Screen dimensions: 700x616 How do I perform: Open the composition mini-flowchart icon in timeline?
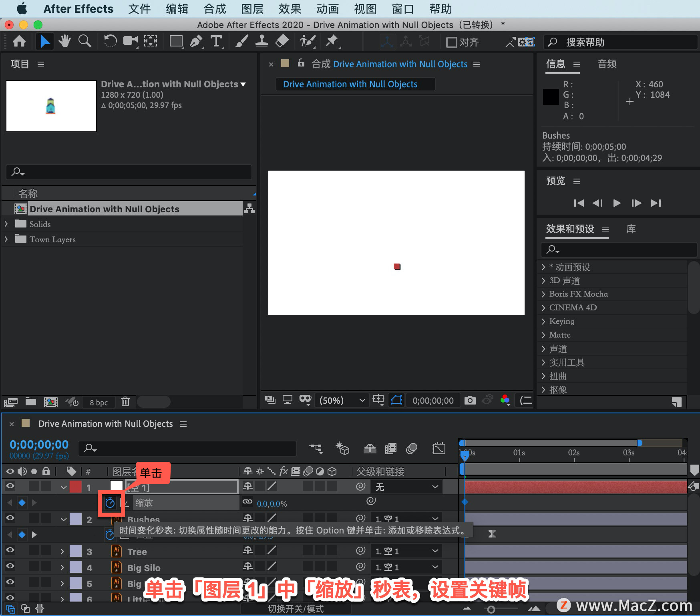pos(316,448)
